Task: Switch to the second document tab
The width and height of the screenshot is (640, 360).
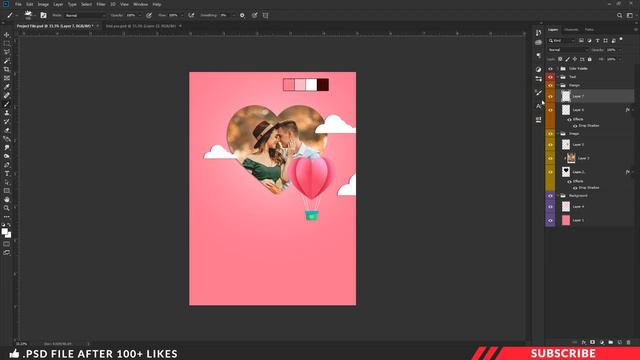Action: click(141, 26)
